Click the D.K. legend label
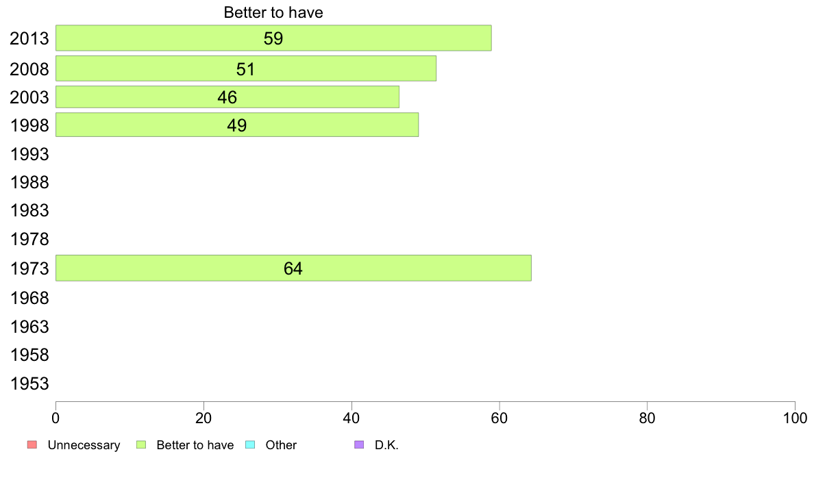Screen dimensions: 814x504 pyautogui.click(x=386, y=445)
